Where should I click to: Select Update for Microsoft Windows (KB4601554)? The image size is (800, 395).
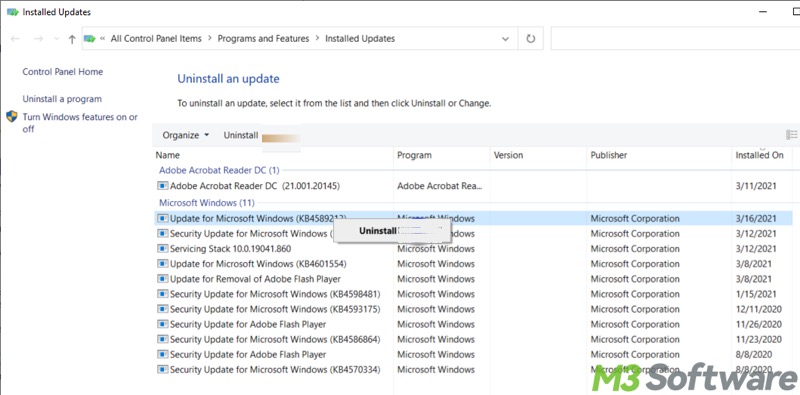point(258,264)
